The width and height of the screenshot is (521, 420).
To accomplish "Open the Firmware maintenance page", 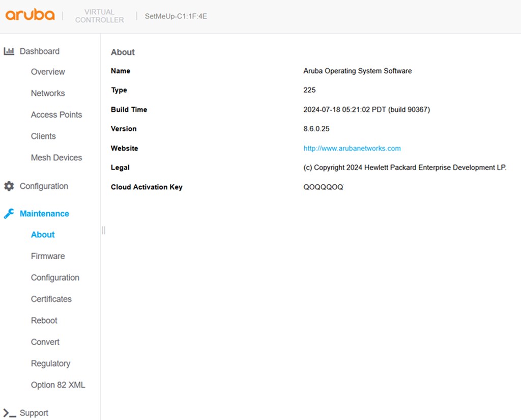I will [48, 256].
